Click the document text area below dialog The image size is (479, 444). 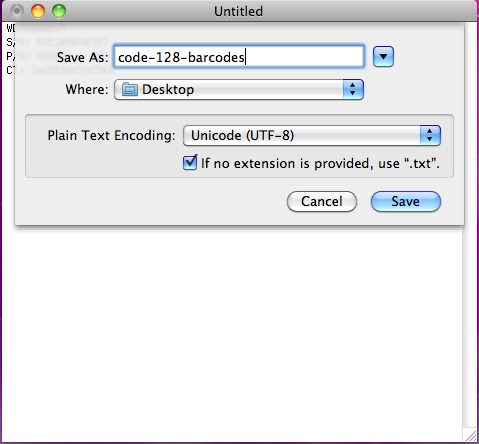[x=232, y=333]
